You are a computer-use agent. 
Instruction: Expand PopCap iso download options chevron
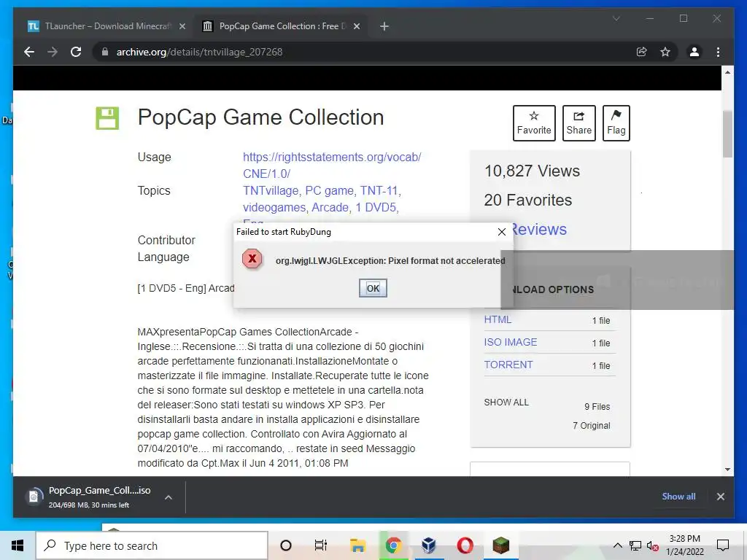coord(169,497)
